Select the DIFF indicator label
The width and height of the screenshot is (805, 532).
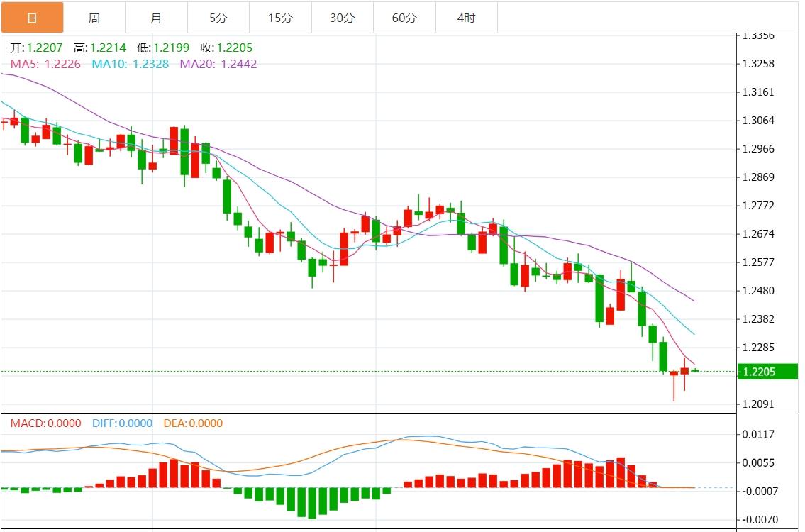tap(122, 423)
